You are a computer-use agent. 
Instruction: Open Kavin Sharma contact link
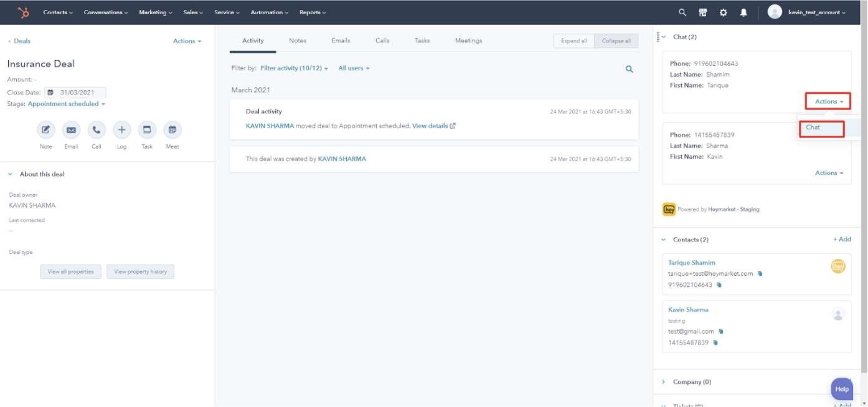pos(688,309)
